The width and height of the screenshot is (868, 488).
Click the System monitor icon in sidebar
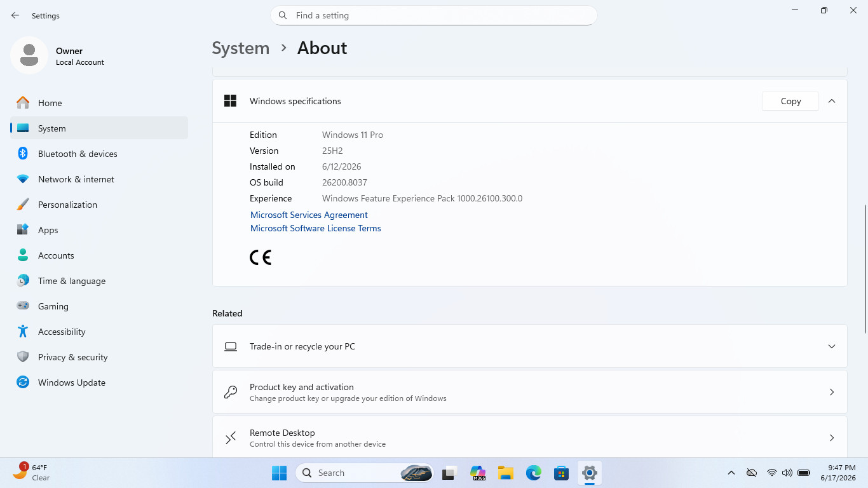(x=23, y=128)
